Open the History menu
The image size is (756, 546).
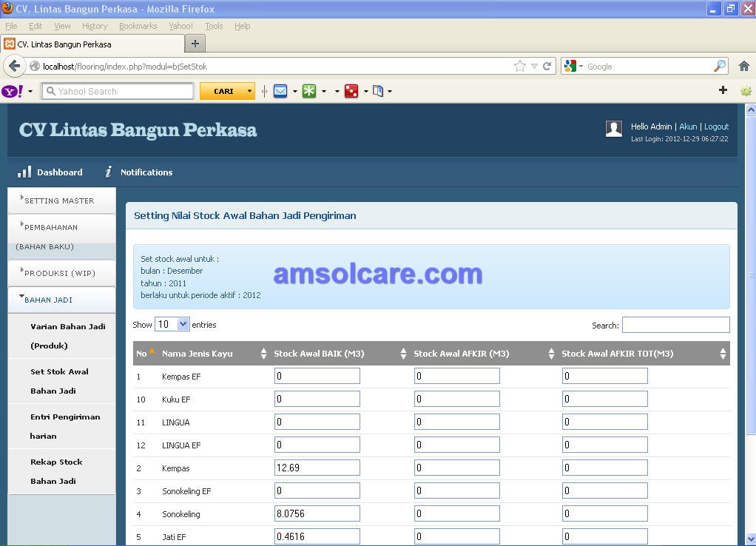click(x=95, y=26)
